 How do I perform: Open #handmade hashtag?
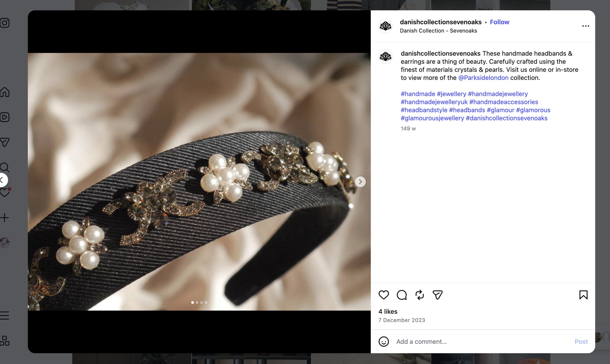click(x=418, y=94)
